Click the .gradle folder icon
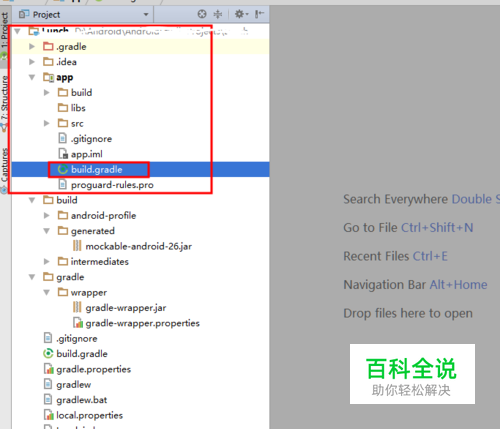The image size is (500, 429). coord(48,46)
